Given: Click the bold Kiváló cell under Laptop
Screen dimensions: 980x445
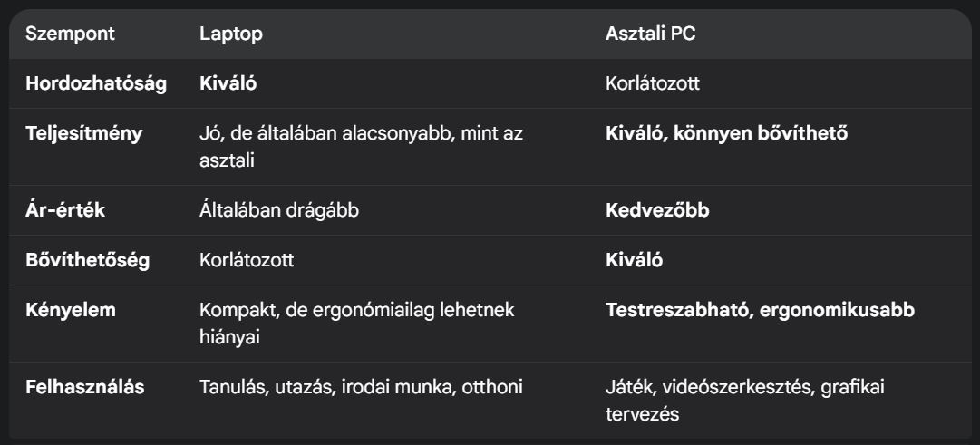Looking at the screenshot, I should (x=228, y=83).
